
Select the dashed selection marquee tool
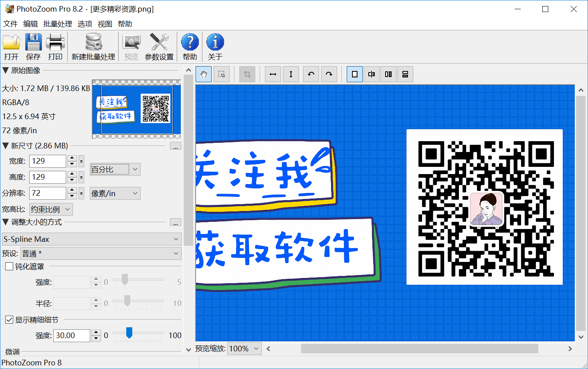coord(222,74)
